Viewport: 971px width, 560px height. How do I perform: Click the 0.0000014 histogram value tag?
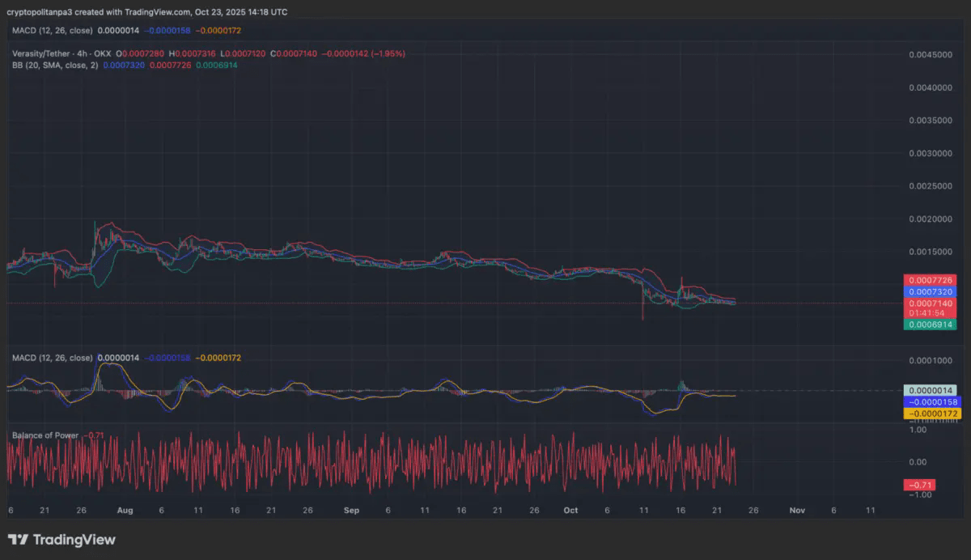coord(931,390)
